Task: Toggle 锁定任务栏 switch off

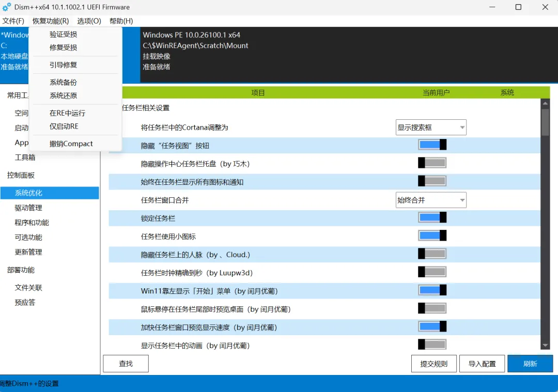Action: coord(432,217)
